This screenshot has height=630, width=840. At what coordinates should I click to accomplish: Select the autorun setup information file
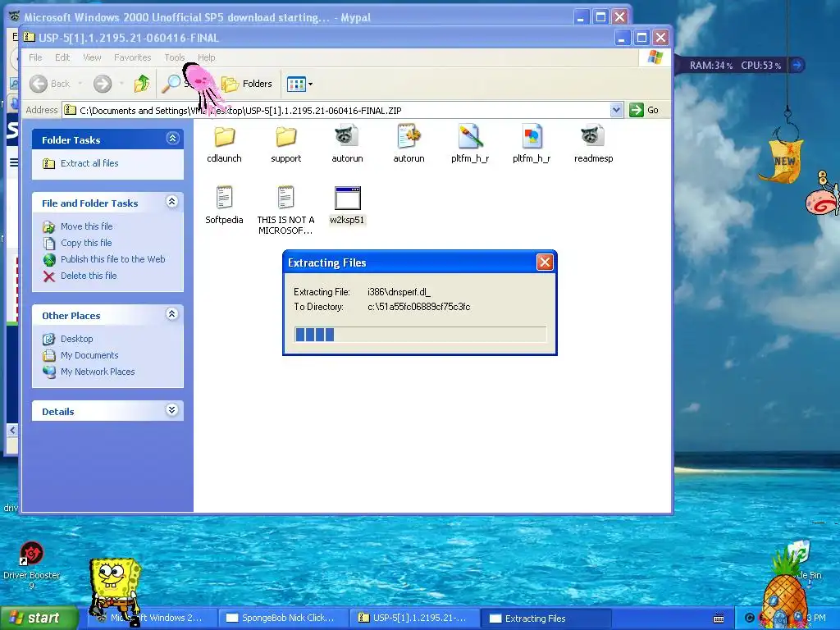409,143
